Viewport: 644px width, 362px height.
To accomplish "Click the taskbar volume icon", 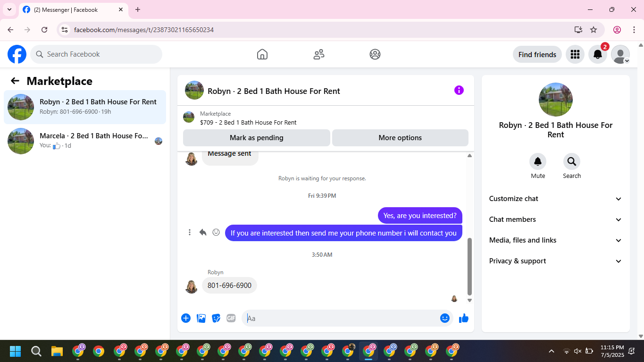I will point(577,351).
